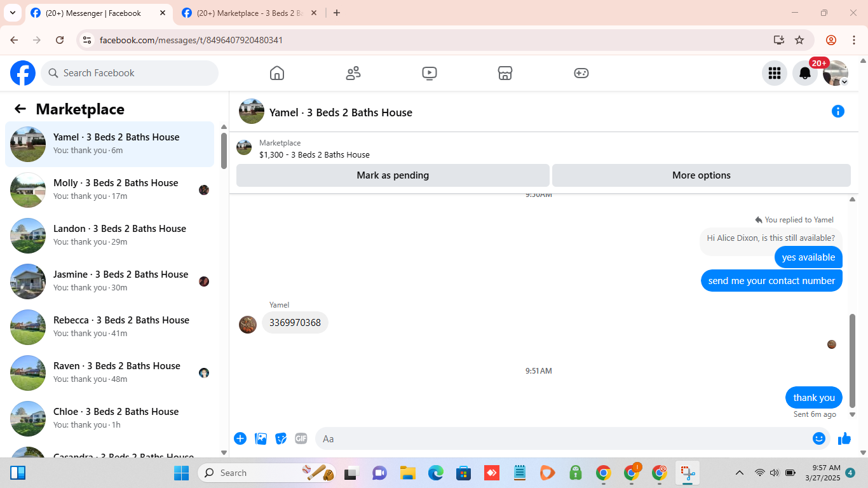Open the Friends icon in top navigation
The image size is (868, 488).
[x=353, y=73]
